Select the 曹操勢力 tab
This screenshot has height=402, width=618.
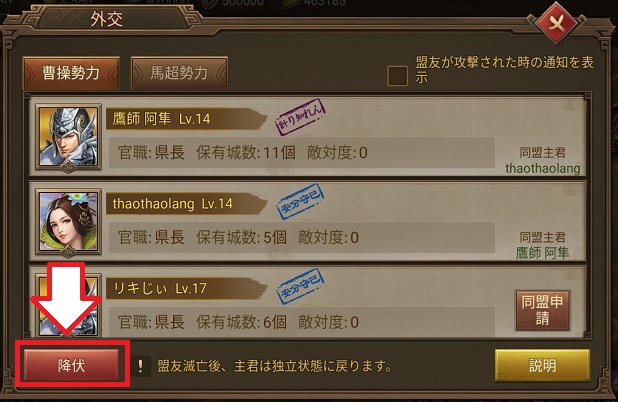click(71, 73)
